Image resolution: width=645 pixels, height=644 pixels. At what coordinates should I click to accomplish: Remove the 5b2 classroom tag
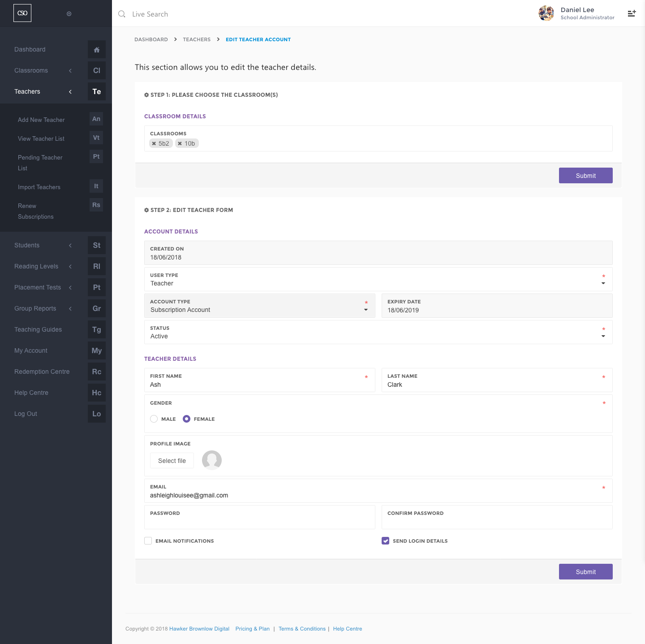point(154,143)
